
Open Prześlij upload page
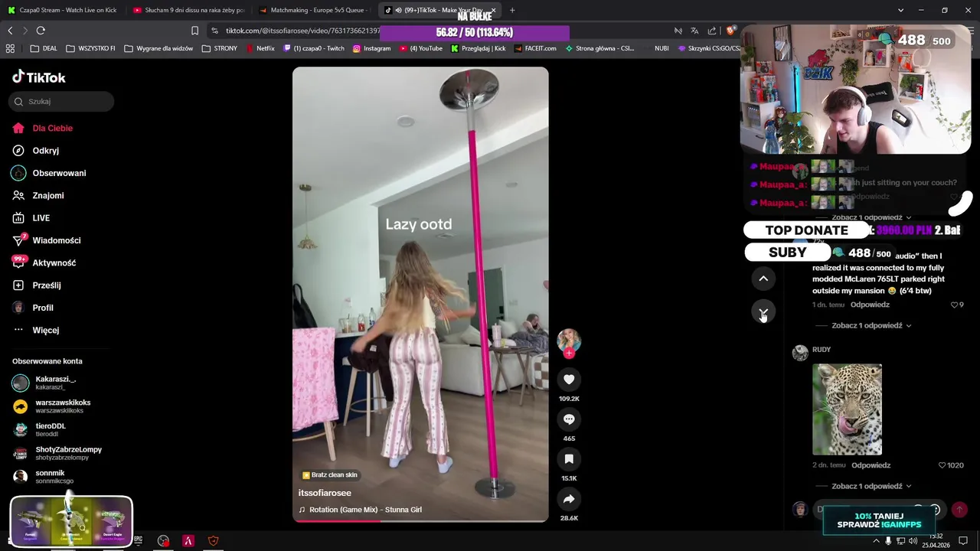46,285
